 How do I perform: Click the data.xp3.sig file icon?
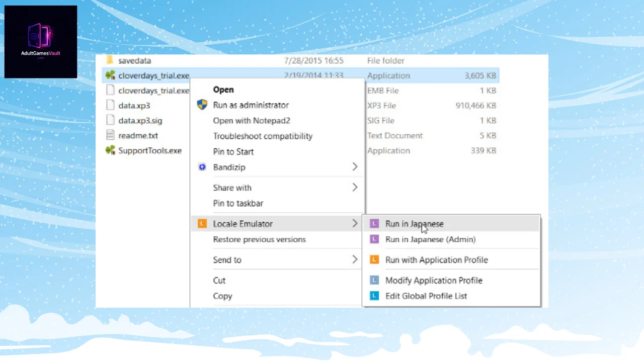(110, 121)
